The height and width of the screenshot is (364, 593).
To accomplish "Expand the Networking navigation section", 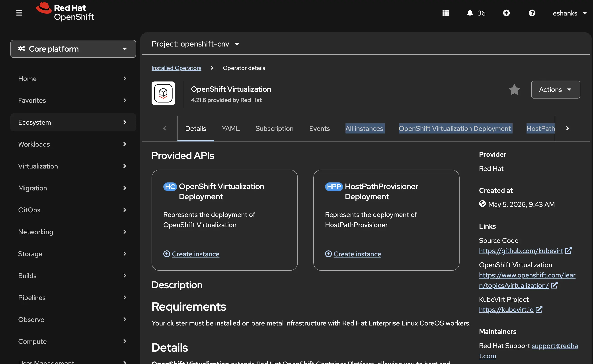I will tap(73, 232).
